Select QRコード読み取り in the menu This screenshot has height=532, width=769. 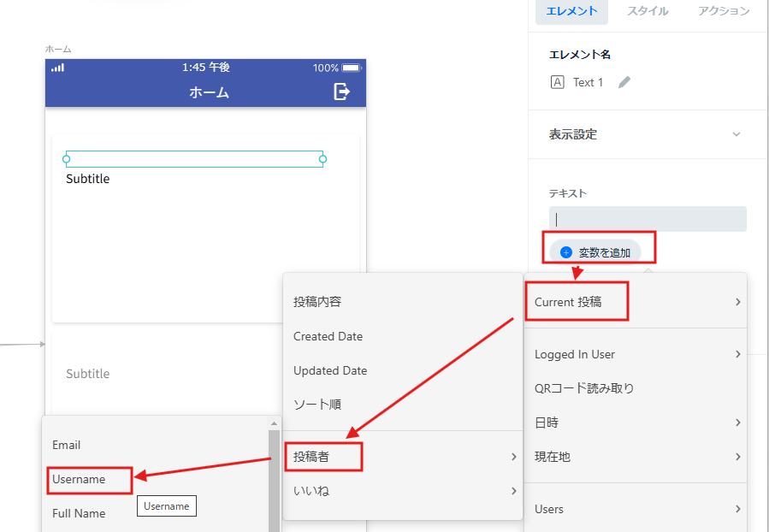(635, 388)
